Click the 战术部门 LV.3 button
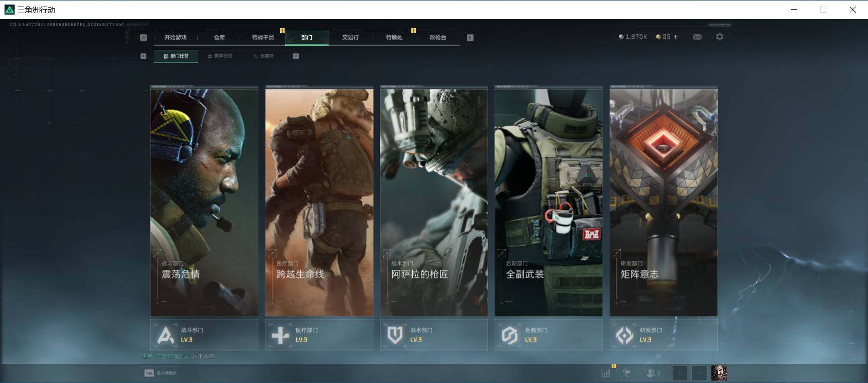This screenshot has width=868, height=383. tap(434, 335)
